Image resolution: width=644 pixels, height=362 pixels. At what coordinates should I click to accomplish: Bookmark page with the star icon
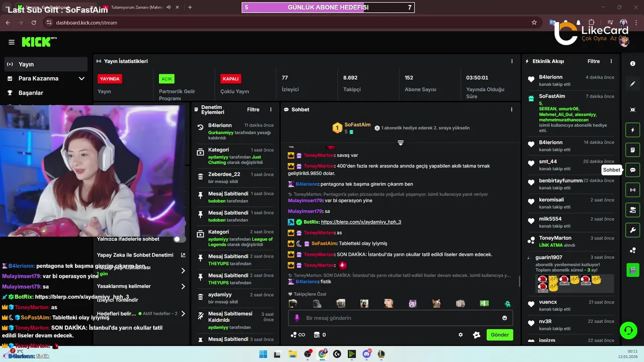(534, 23)
